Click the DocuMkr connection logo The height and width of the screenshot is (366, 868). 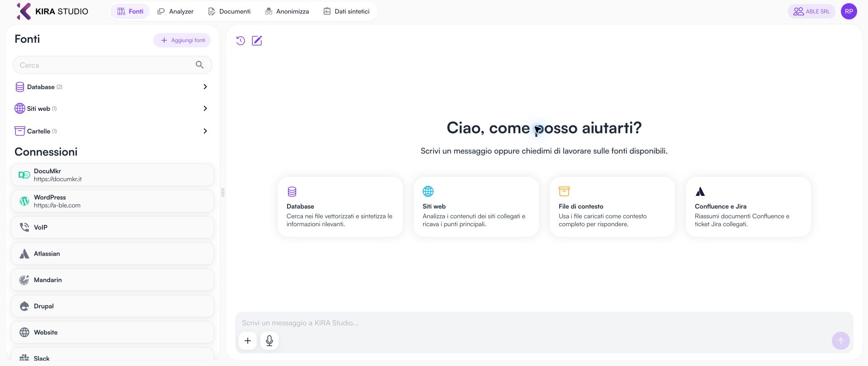coord(24,175)
